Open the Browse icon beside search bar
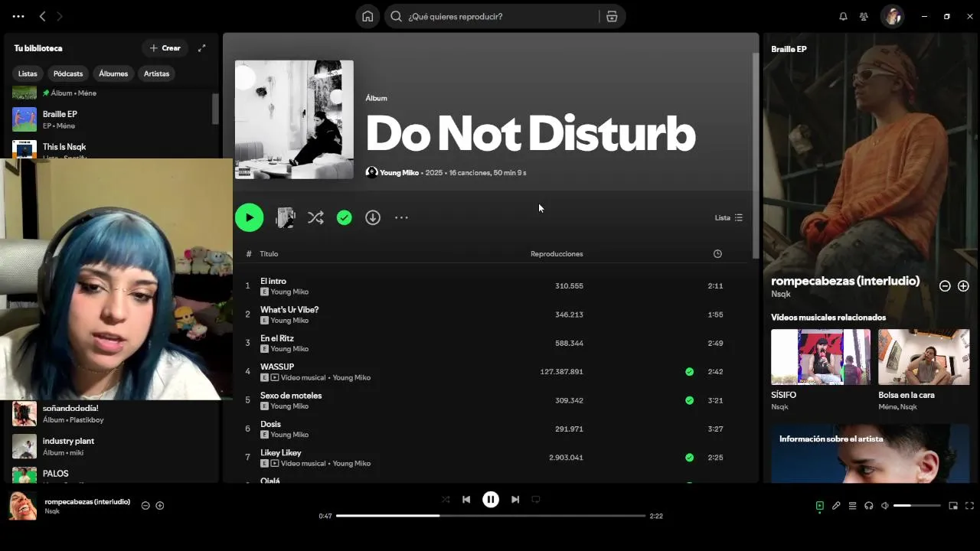Screen dimensions: 980x551 point(612,16)
